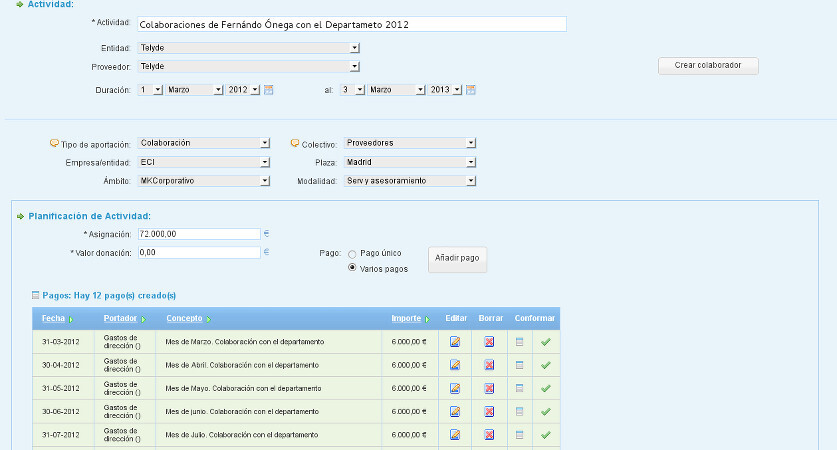The height and width of the screenshot is (450, 837).
Task: Open start date calendar picker
Action: [x=269, y=90]
